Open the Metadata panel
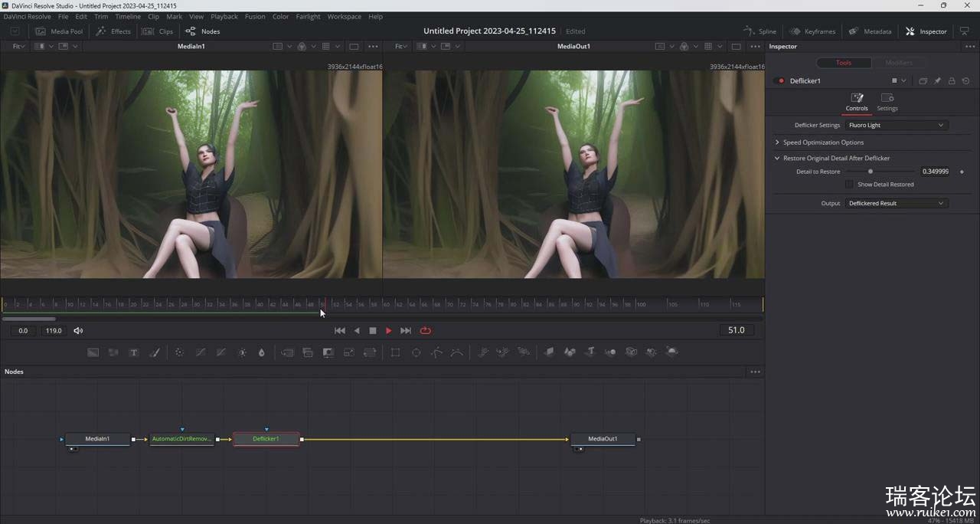 click(870, 31)
